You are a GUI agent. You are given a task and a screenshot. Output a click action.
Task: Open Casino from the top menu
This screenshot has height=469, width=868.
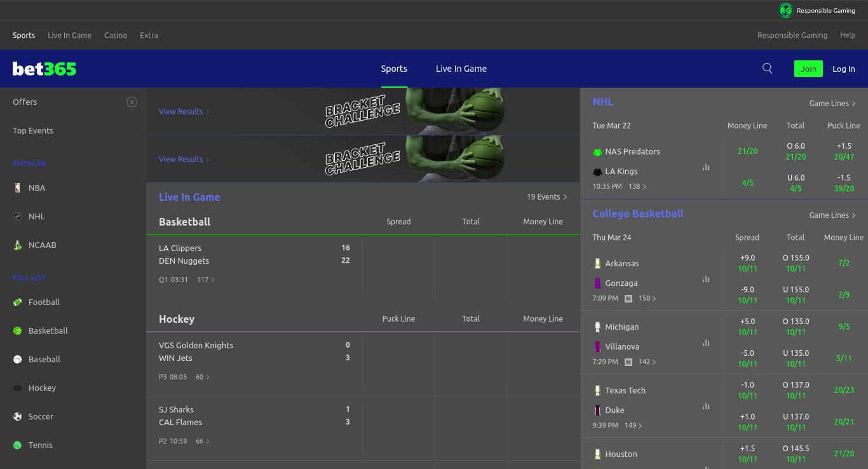coord(116,35)
